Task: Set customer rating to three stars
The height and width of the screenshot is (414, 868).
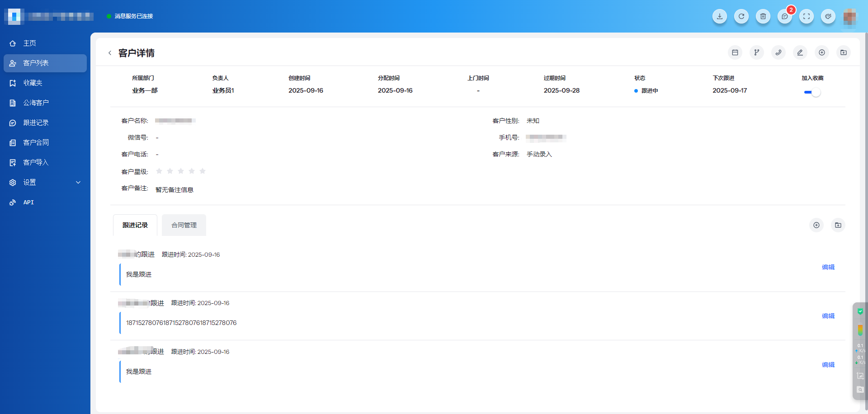Action: [x=181, y=171]
